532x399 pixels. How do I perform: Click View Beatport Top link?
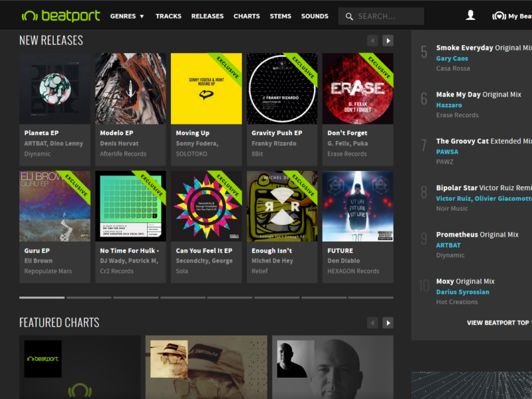coord(499,323)
